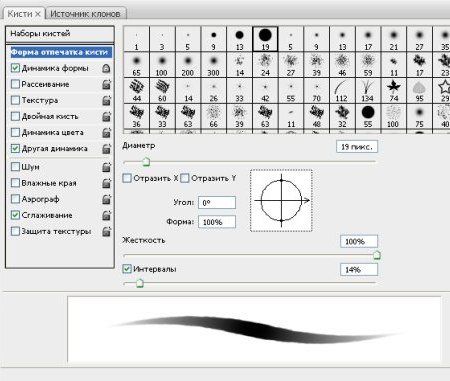This screenshot has width=450, height=381.
Task: Switch to the Кисти tab
Action: click(20, 14)
